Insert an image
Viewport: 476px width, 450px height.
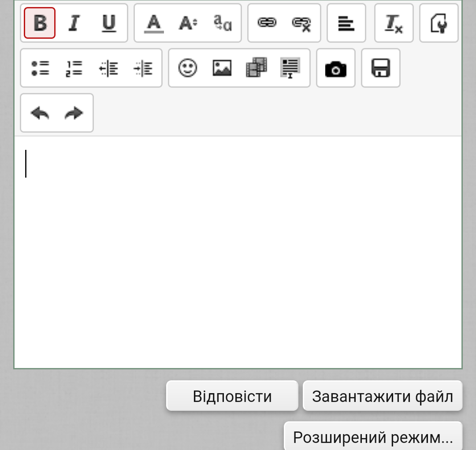click(222, 68)
